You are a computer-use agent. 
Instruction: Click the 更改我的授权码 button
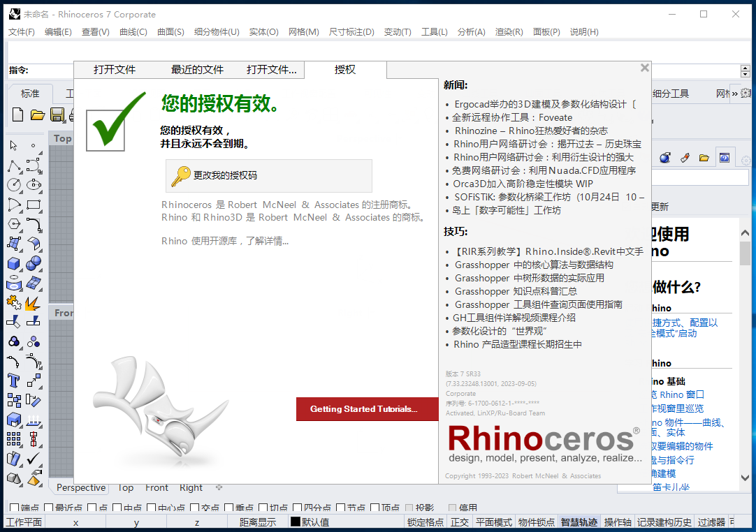point(268,175)
